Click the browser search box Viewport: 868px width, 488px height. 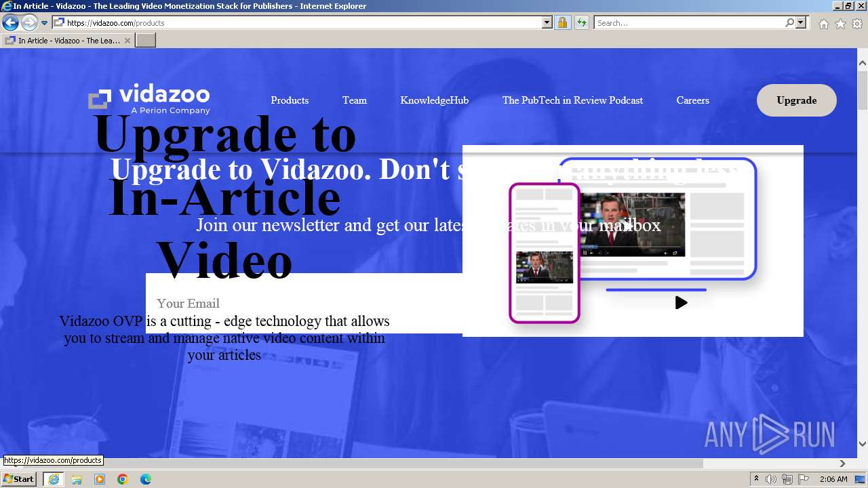(x=689, y=23)
